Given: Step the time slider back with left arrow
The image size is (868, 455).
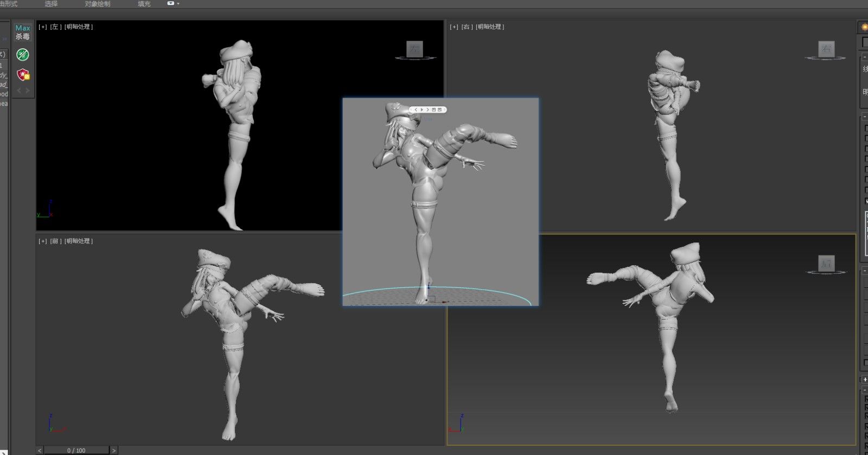Looking at the screenshot, I should tap(40, 451).
